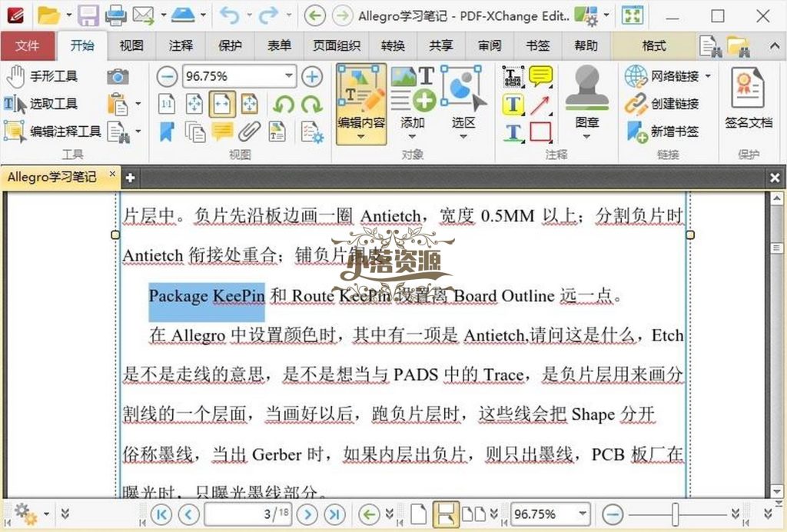Open a file with folder icon
The height and width of the screenshot is (532, 787).
pos(48,15)
